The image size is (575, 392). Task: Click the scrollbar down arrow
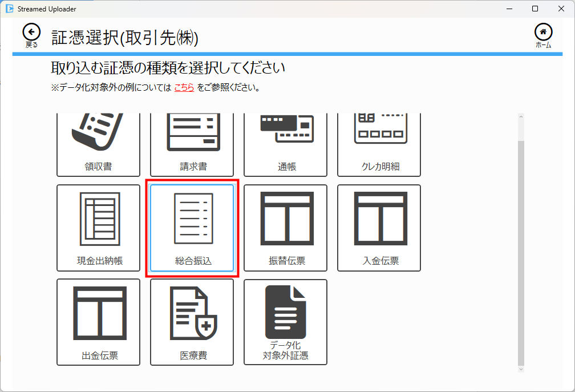(x=520, y=369)
